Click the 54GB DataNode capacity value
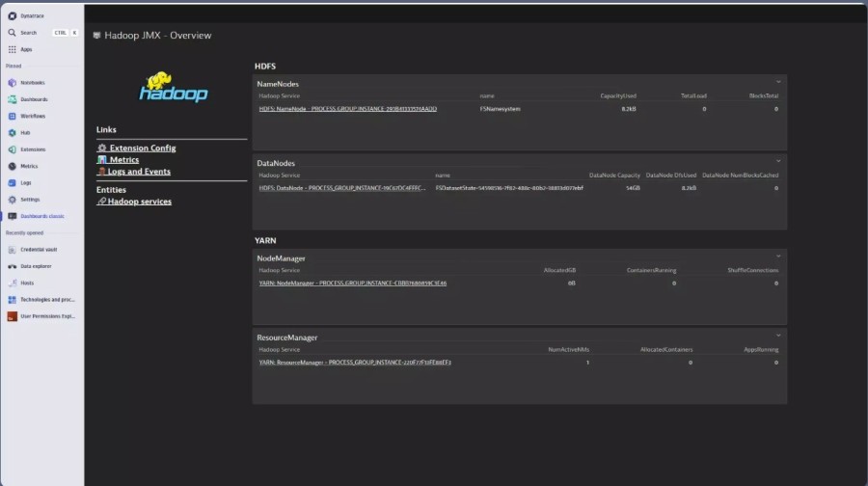The height and width of the screenshot is (486, 868). pos(633,188)
